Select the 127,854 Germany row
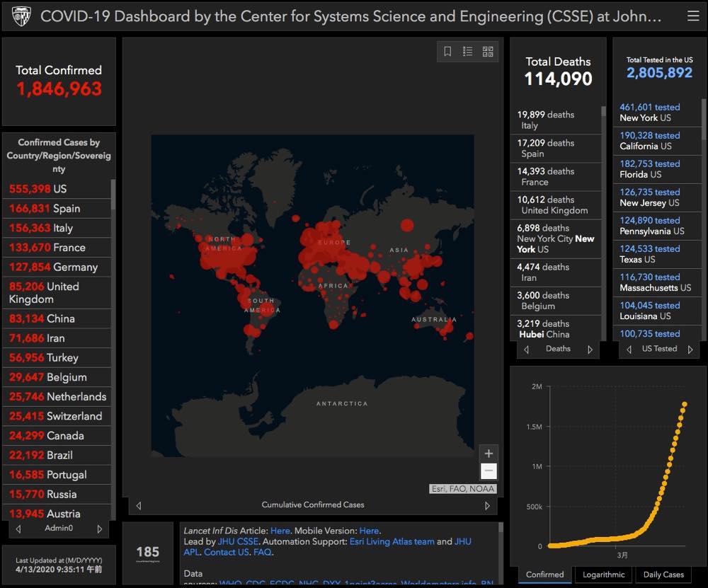 coord(57,267)
